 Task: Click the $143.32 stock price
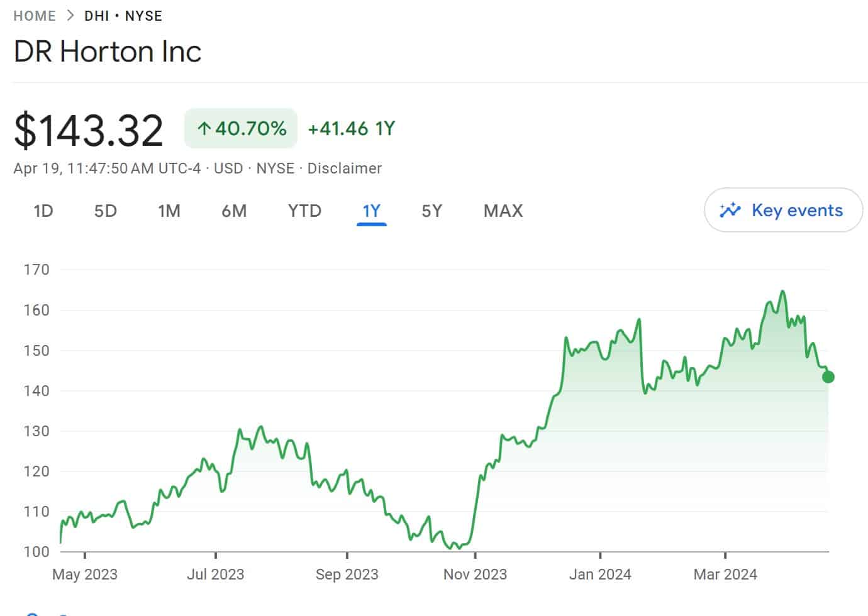(89, 130)
